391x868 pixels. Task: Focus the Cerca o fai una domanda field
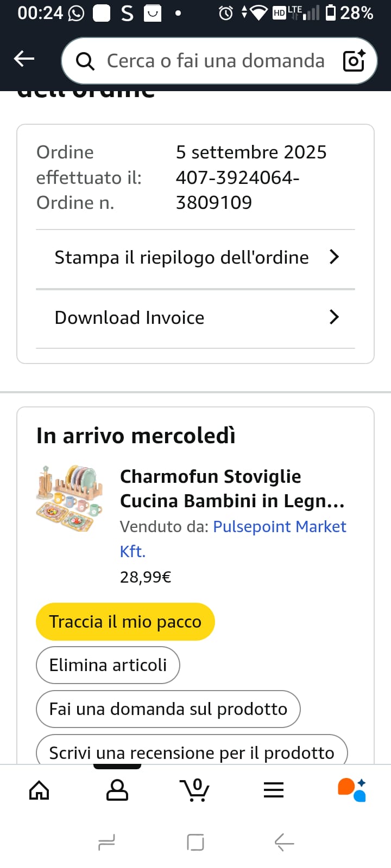point(216,61)
